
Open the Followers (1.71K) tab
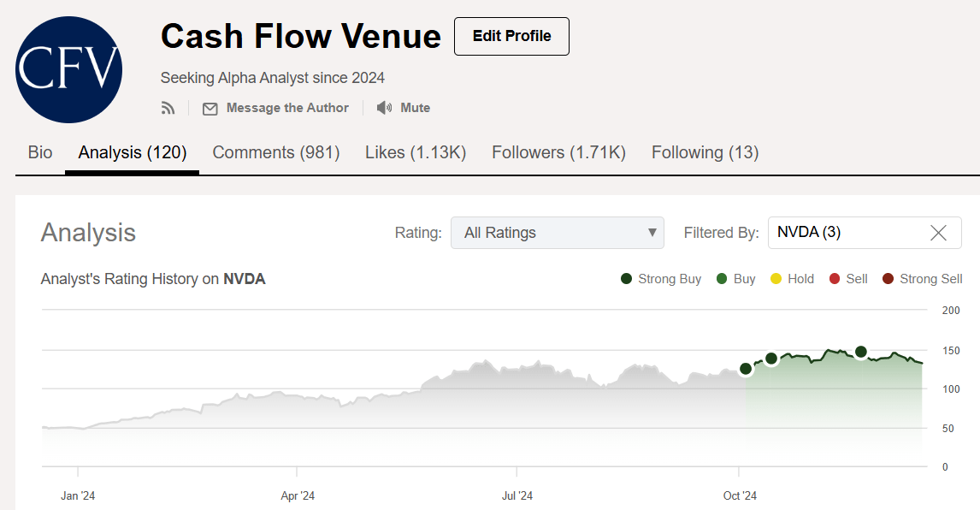point(558,152)
